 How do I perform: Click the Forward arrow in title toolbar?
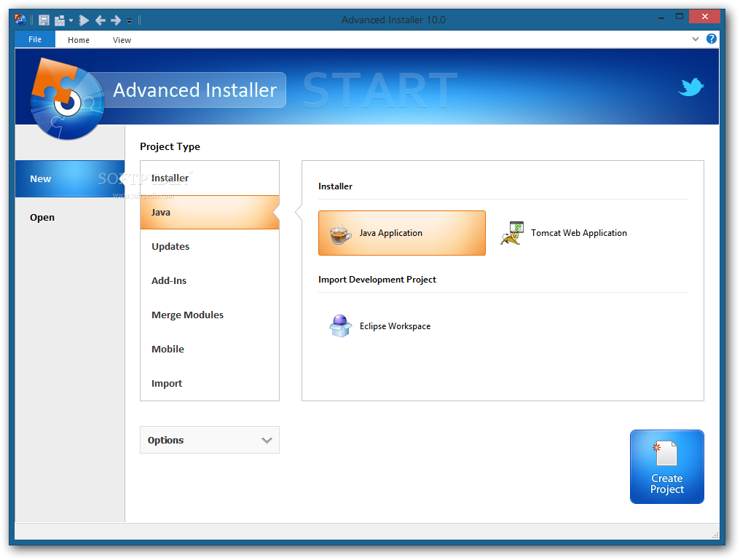click(116, 20)
